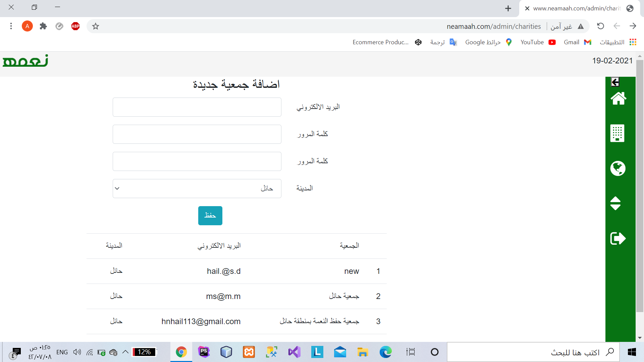644x362 pixels.
Task: Open Chrome three-dot menu
Action: click(11, 26)
